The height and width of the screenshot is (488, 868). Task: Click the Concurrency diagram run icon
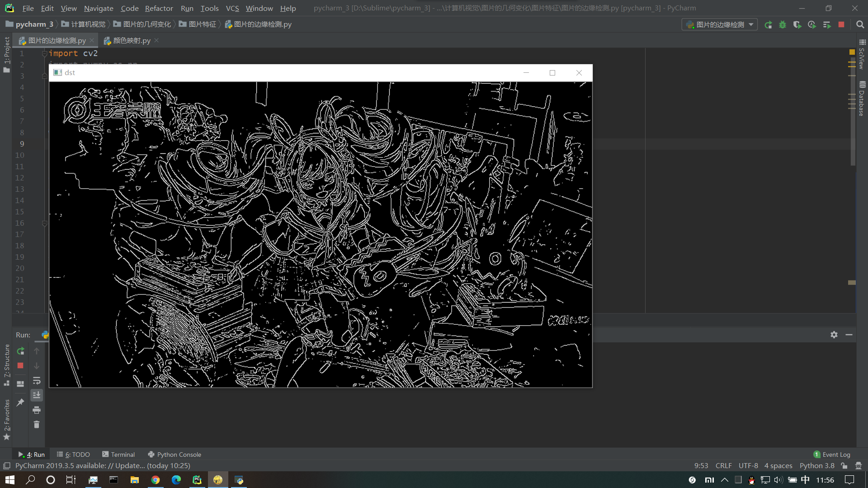[827, 25]
